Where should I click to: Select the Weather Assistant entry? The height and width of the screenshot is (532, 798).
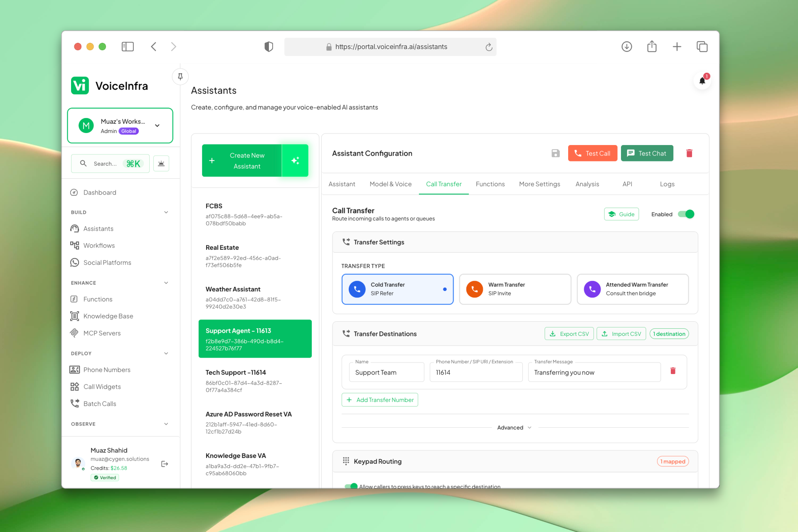255,298
